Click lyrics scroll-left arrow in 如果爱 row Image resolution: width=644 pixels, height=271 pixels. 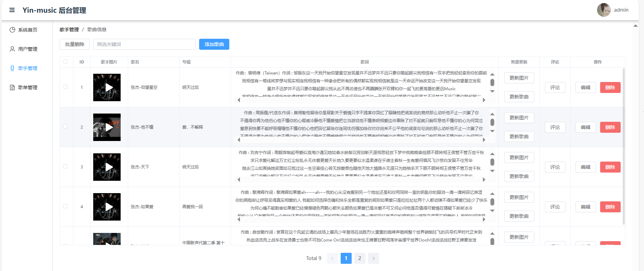pyautogui.click(x=239, y=220)
